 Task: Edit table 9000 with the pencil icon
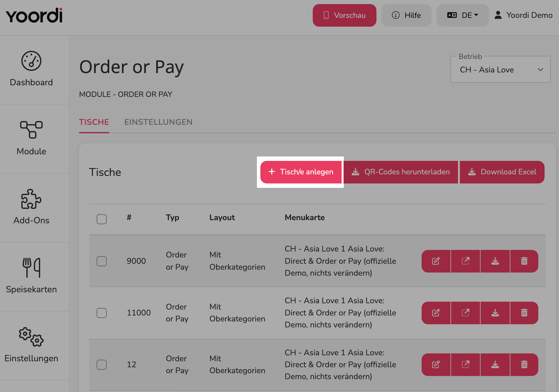(x=436, y=261)
